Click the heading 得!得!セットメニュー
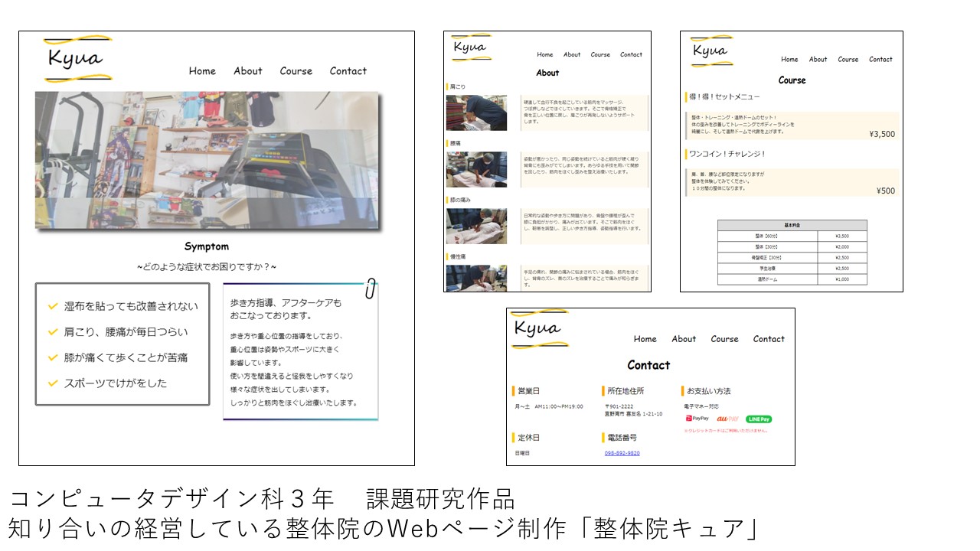 (725, 97)
